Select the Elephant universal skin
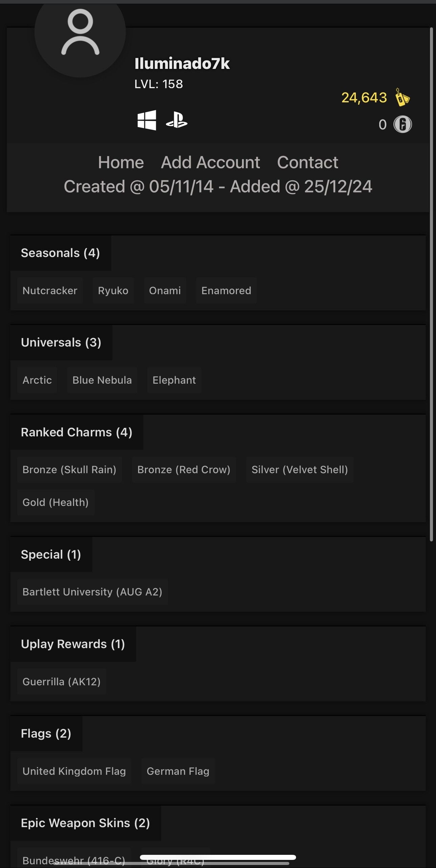Screen dimensions: 436x868 (174, 380)
